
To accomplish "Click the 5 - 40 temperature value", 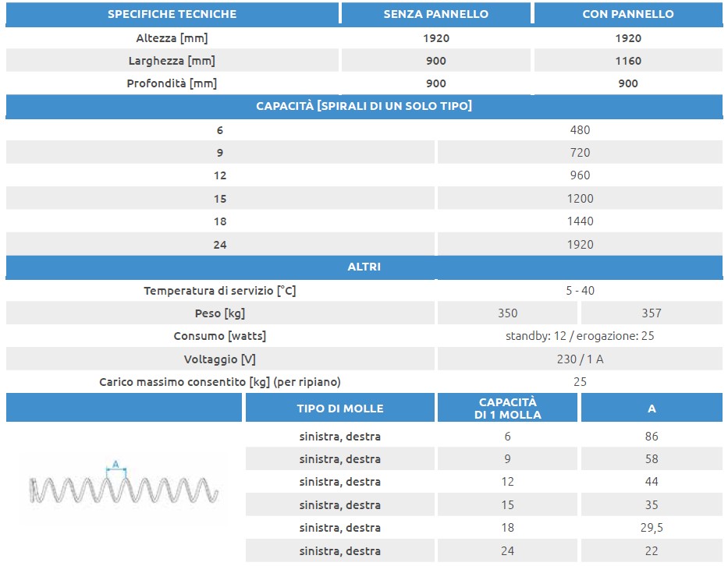I will tap(580, 291).
